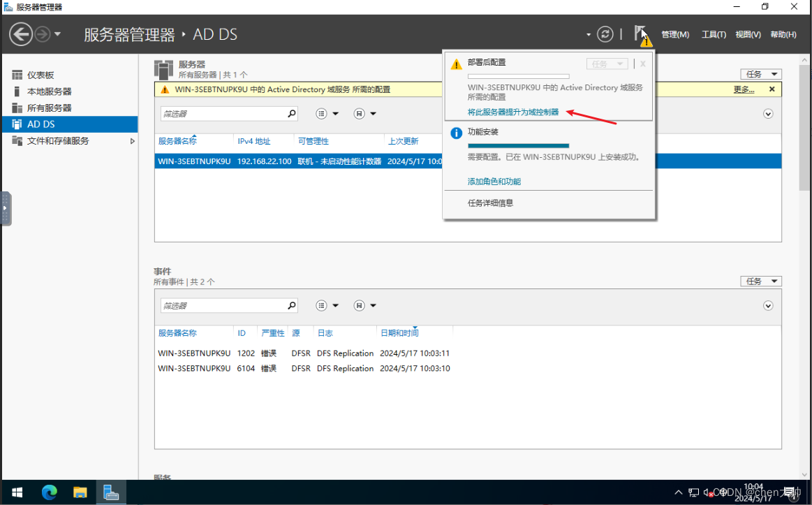Open File Explorer from the taskbar
This screenshot has height=505, width=812.
coord(80,492)
